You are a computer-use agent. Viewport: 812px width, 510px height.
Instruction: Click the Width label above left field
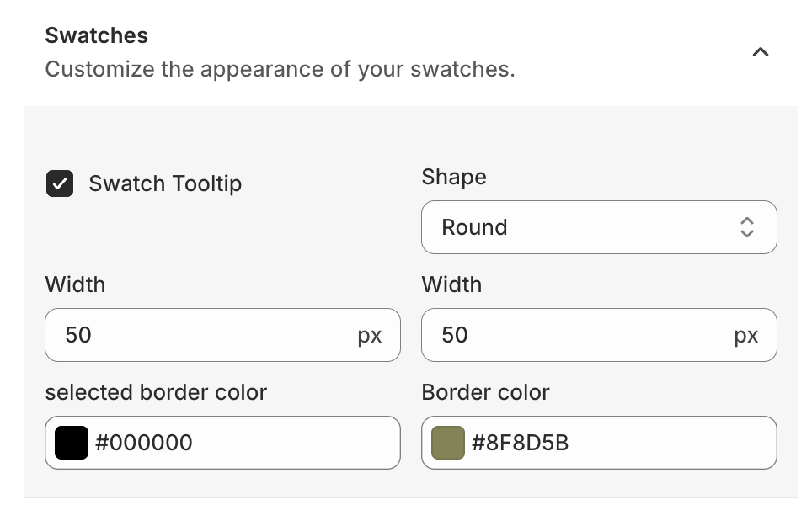point(75,284)
